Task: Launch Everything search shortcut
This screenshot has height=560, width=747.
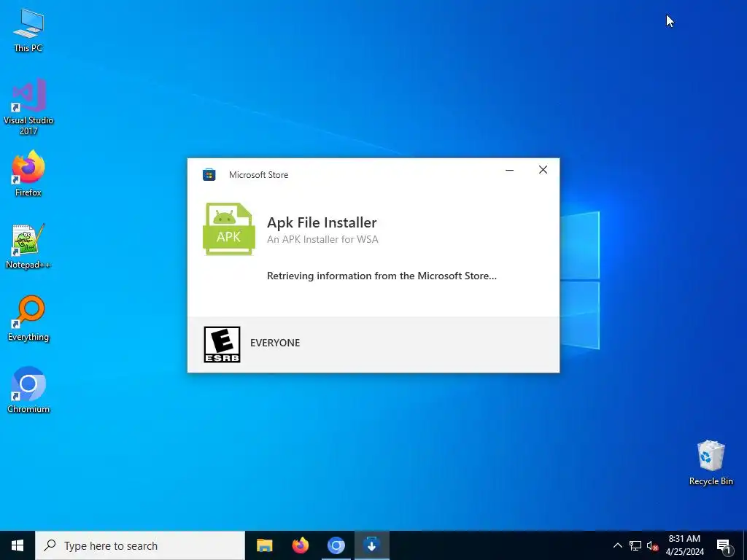Action: coord(28,318)
